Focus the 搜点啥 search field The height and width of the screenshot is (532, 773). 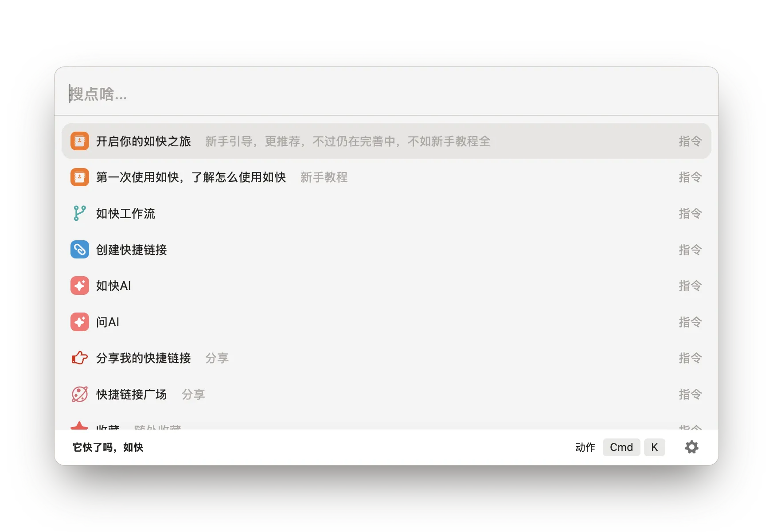click(386, 94)
